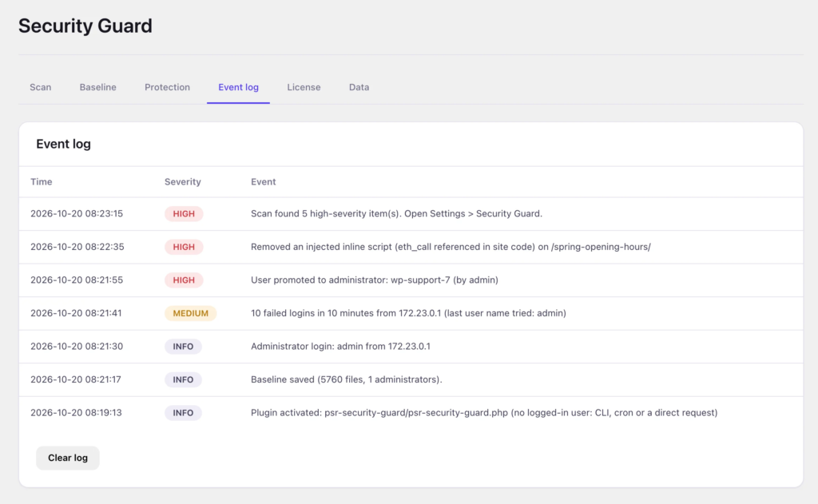Click HIGH badge for scan found row
The height and width of the screenshot is (504, 818).
[x=184, y=213]
